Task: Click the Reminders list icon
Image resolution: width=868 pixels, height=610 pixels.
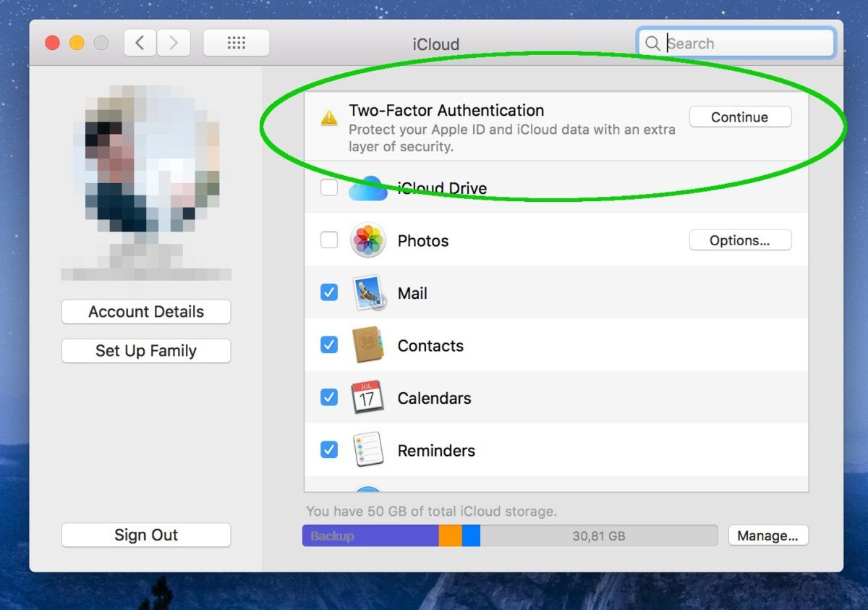Action: click(368, 450)
